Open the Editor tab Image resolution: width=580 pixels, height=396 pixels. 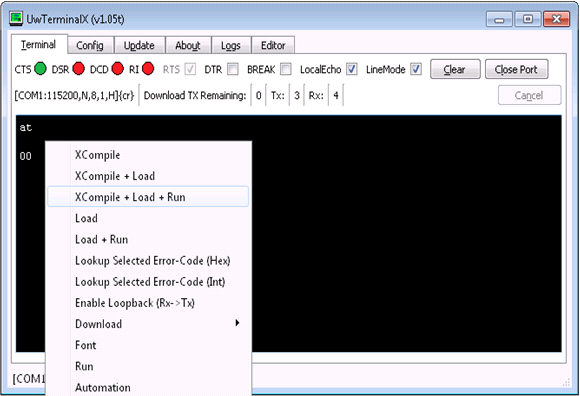[x=273, y=45]
